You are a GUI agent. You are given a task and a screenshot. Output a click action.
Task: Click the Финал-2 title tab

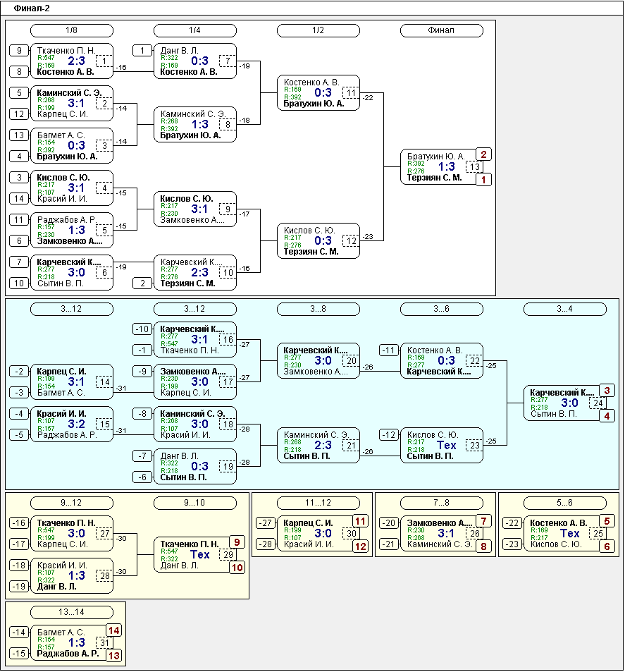[x=32, y=8]
